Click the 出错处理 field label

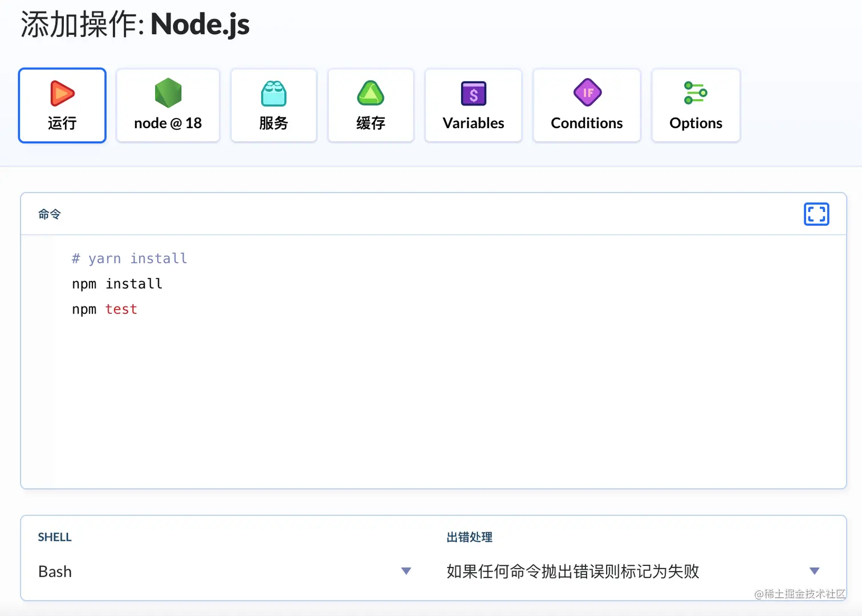coord(469,537)
